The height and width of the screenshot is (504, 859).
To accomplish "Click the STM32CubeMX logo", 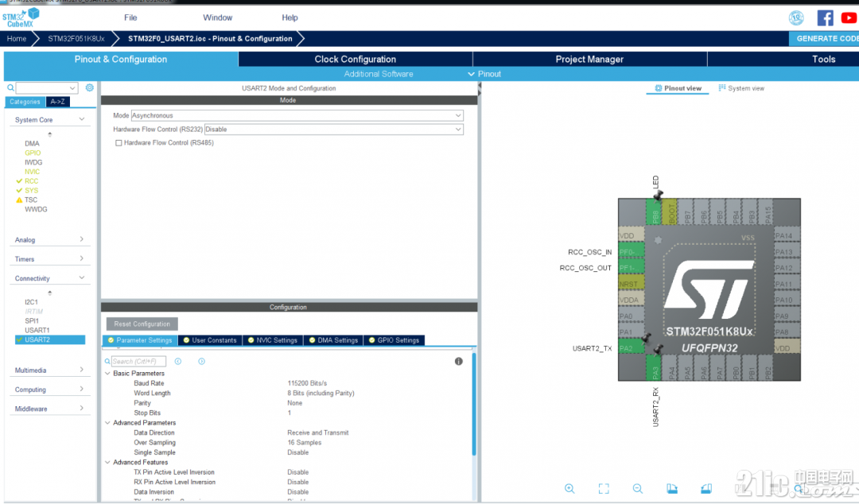I will (x=21, y=17).
